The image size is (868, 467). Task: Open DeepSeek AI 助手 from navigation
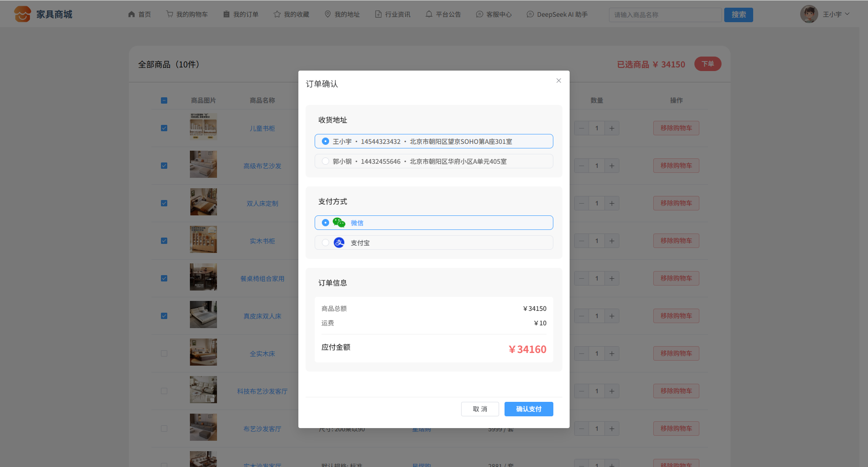[557, 14]
